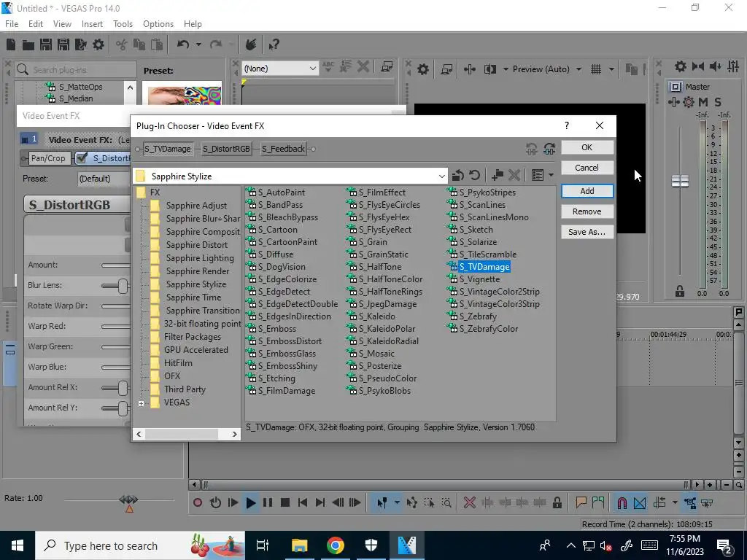Click the New project icon in main toolbar

tap(11, 44)
